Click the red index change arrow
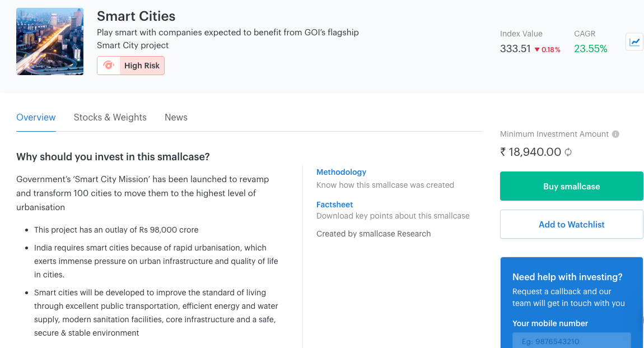This screenshot has width=644, height=348. [537, 49]
